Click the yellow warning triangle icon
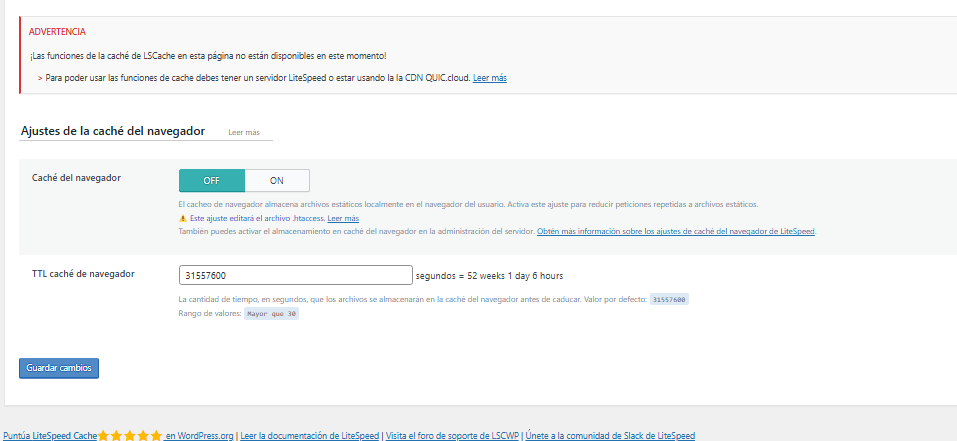This screenshot has width=957, height=441. tap(182, 218)
